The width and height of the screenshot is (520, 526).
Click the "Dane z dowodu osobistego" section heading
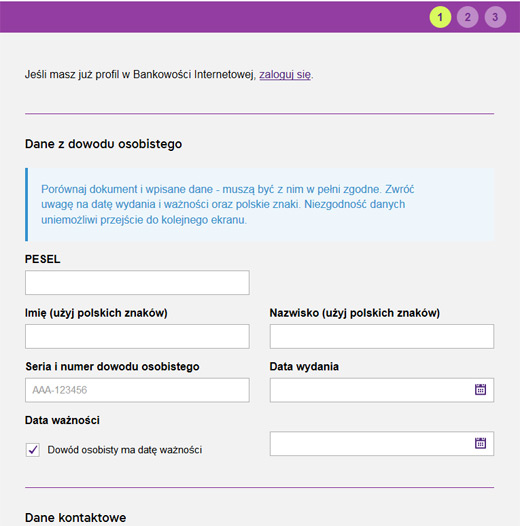[104, 144]
